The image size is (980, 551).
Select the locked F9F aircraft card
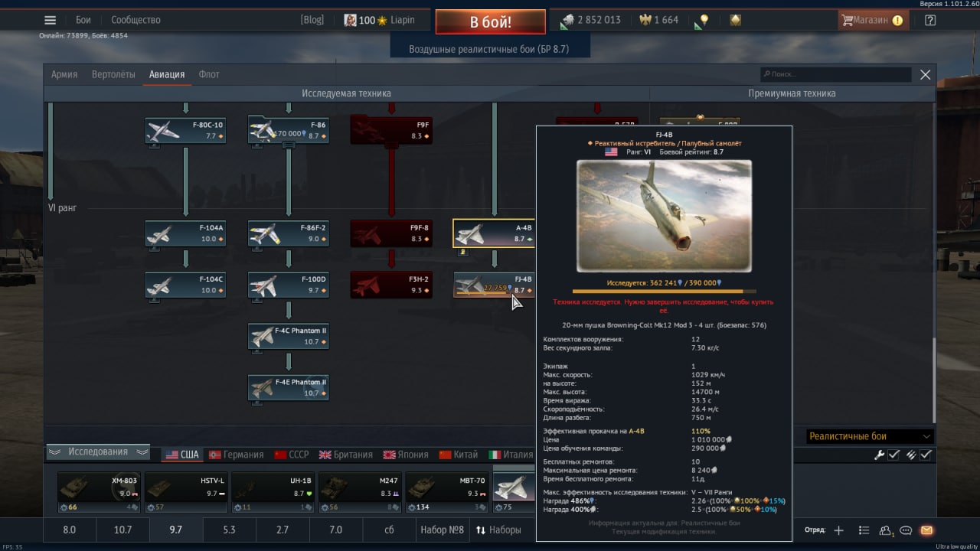click(x=390, y=130)
